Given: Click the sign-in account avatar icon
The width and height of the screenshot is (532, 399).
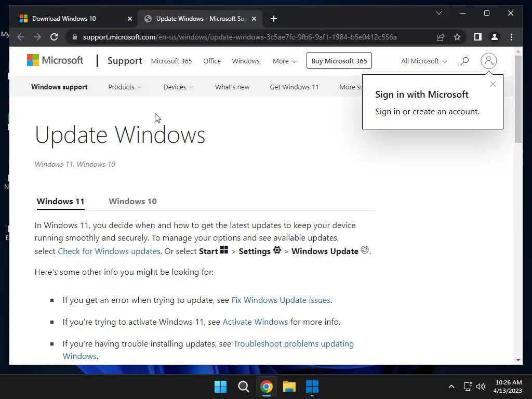Looking at the screenshot, I should coord(488,61).
